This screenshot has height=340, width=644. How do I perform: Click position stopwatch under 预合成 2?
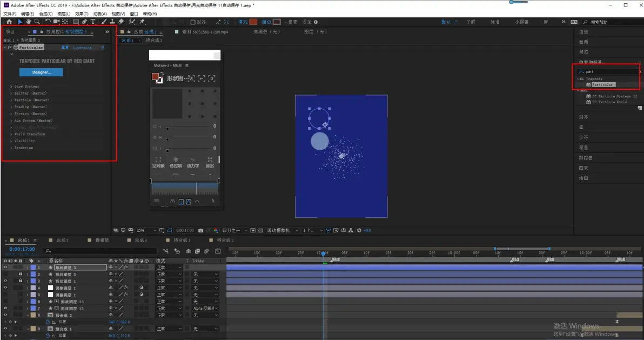pos(48,322)
